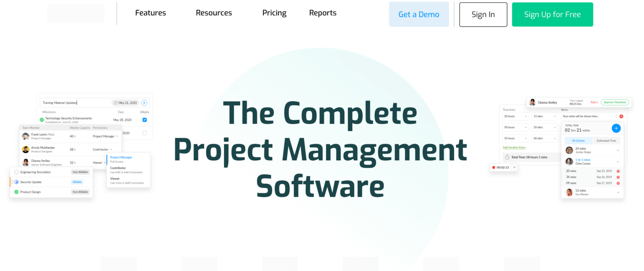Viewport: 644px width, 271px height.
Task: Open the Pricing menu in the navigation bar
Action: (x=274, y=13)
